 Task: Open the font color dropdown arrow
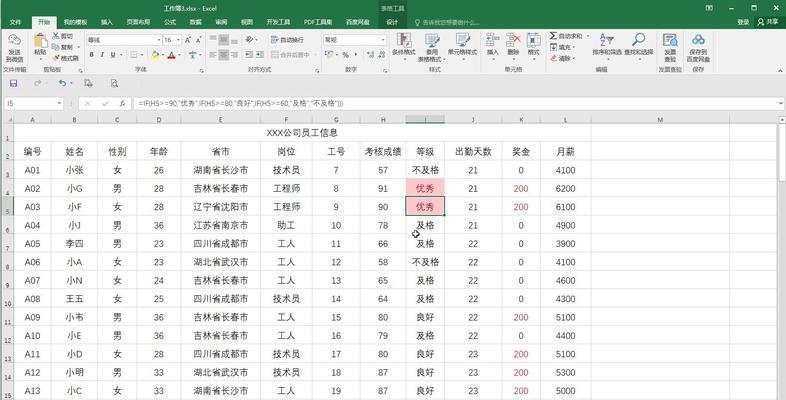179,55
